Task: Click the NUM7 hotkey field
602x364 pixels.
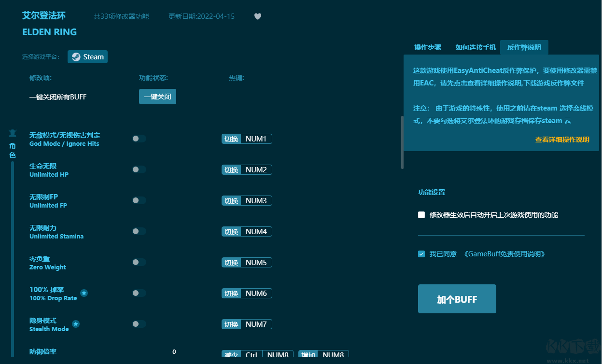Action: [x=256, y=324]
